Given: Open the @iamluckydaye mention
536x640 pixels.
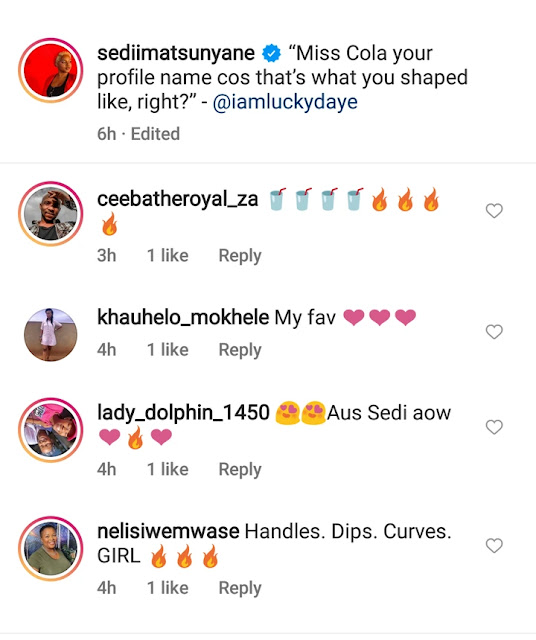Looking at the screenshot, I should click(x=285, y=102).
